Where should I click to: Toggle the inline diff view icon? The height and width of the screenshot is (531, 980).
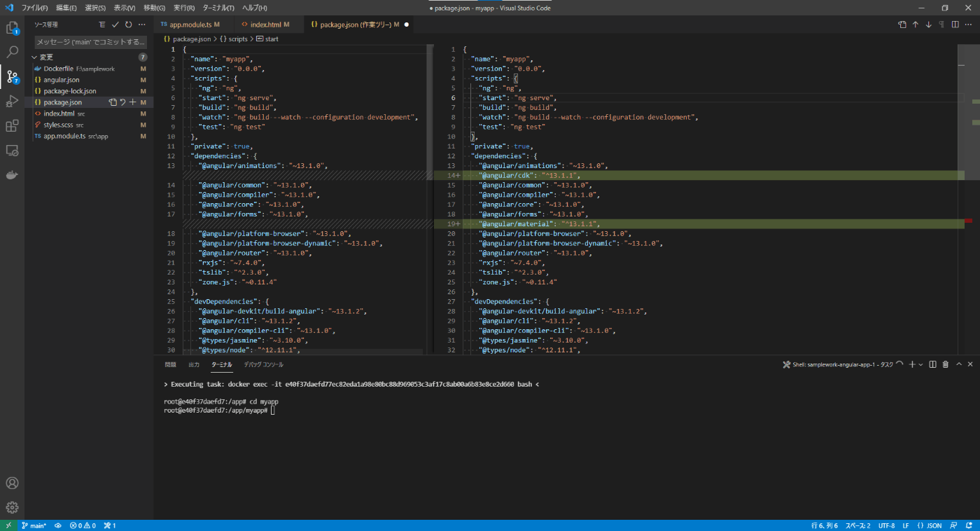(955, 25)
